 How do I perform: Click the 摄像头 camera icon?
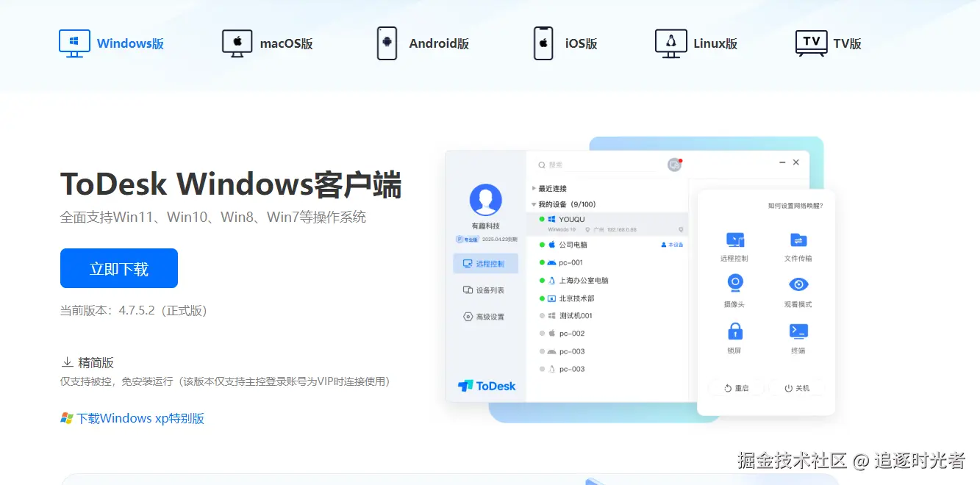coord(734,284)
